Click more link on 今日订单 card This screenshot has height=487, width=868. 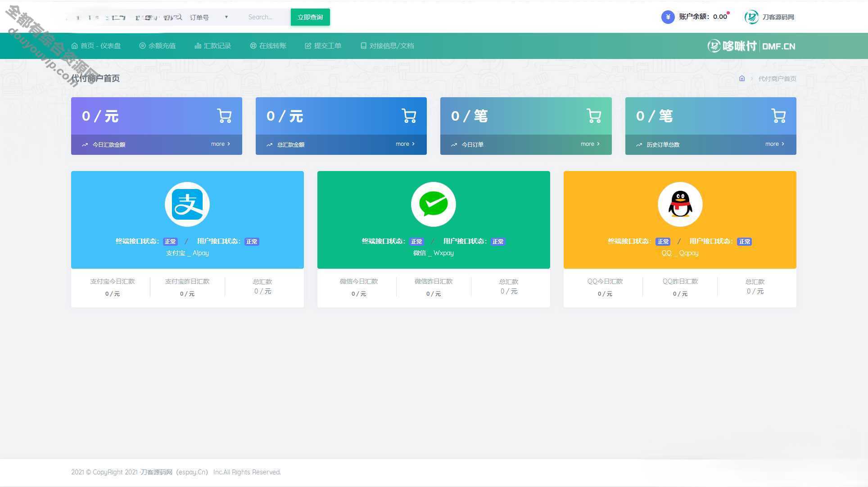coord(590,144)
